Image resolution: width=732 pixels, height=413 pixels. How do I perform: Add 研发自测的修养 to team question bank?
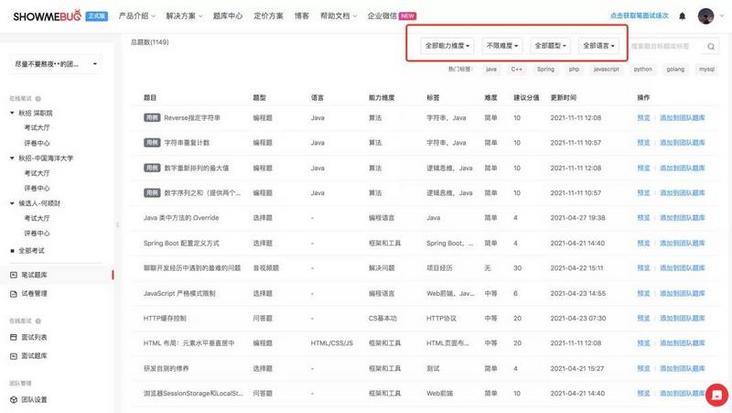682,368
